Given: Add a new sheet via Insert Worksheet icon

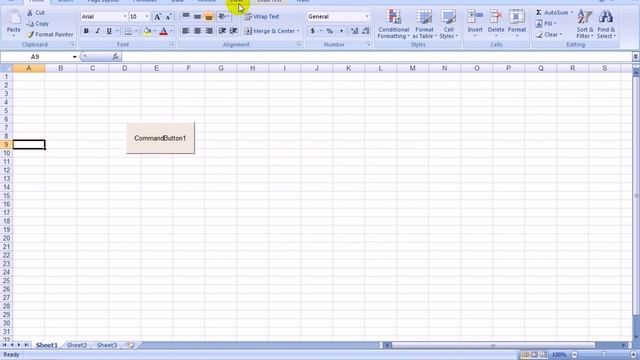Looking at the screenshot, I should point(131,345).
